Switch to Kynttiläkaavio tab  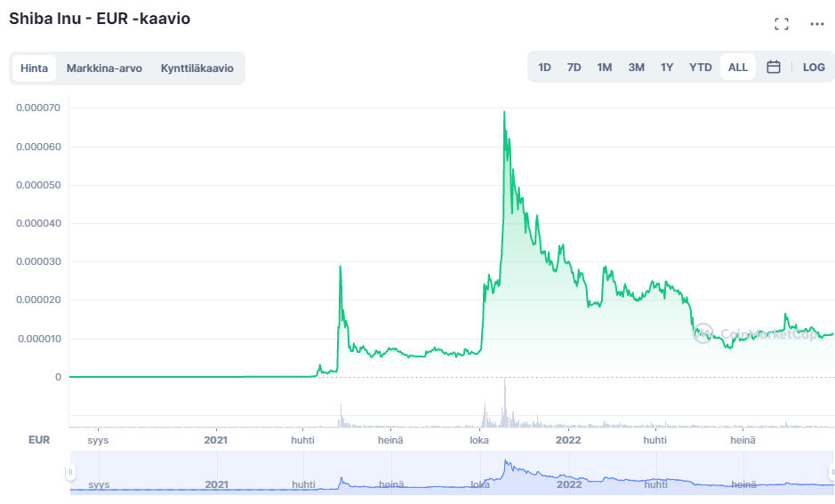[x=197, y=68]
